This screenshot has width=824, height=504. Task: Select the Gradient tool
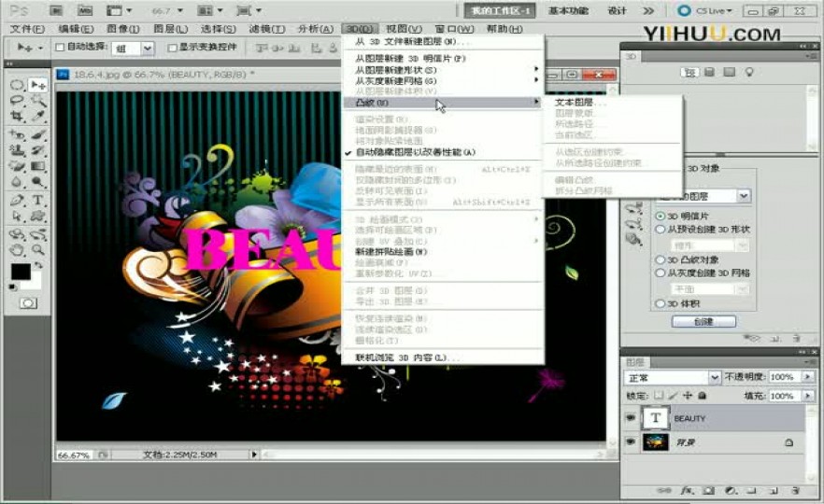[x=37, y=166]
